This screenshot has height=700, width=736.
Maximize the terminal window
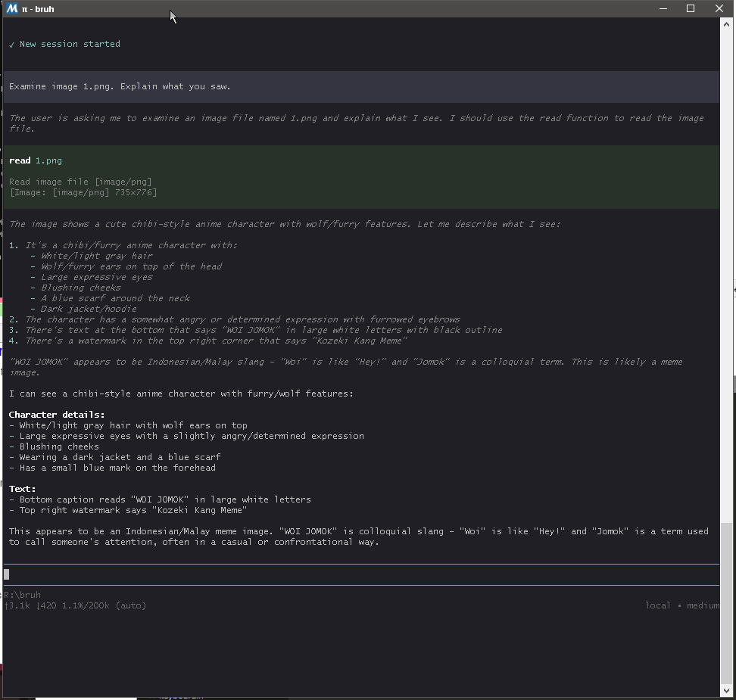pyautogui.click(x=691, y=8)
